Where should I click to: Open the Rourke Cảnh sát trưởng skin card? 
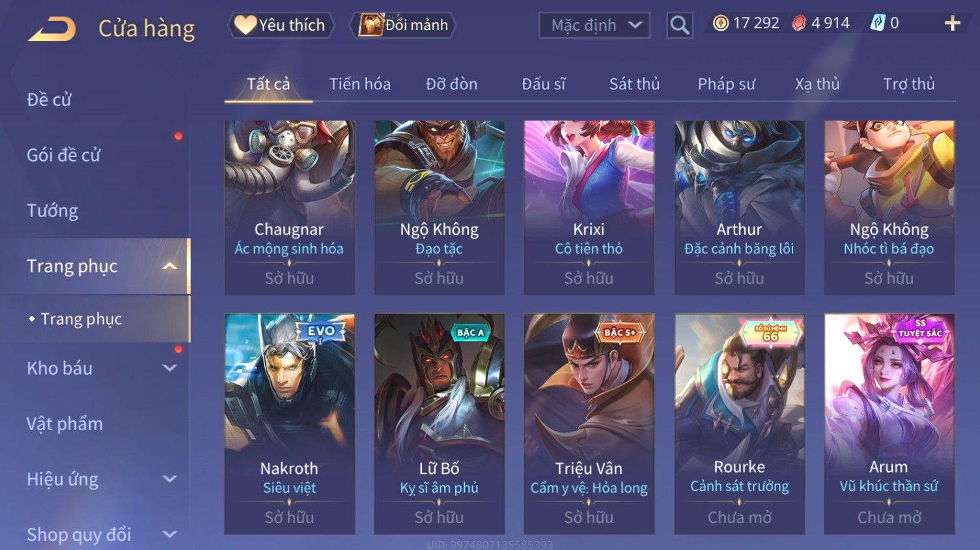(x=739, y=424)
